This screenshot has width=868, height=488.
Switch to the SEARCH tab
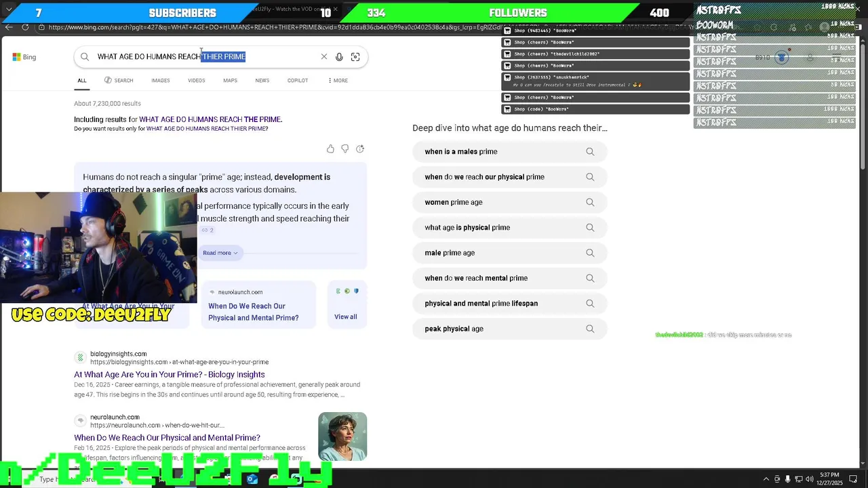pos(119,81)
